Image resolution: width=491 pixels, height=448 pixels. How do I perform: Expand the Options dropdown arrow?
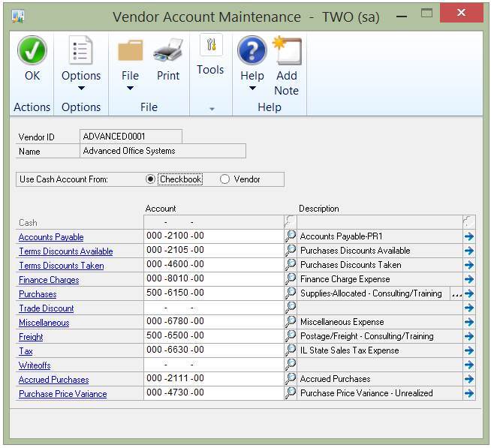(81, 89)
